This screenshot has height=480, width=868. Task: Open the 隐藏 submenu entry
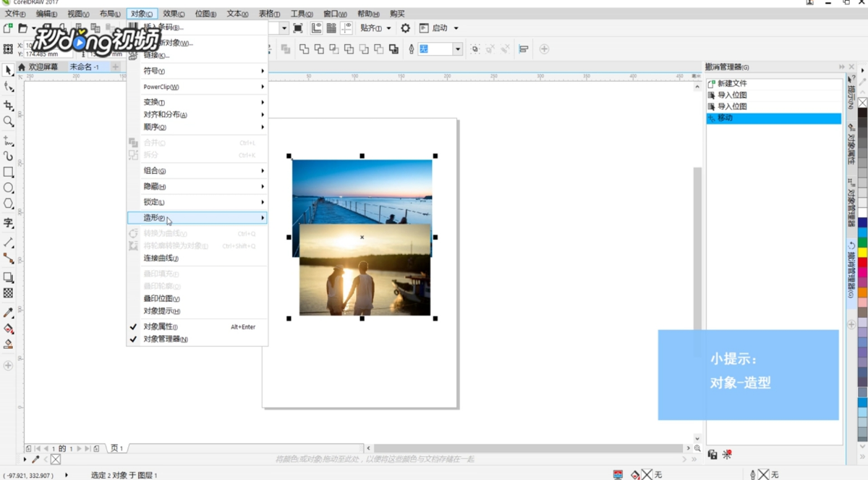click(197, 187)
